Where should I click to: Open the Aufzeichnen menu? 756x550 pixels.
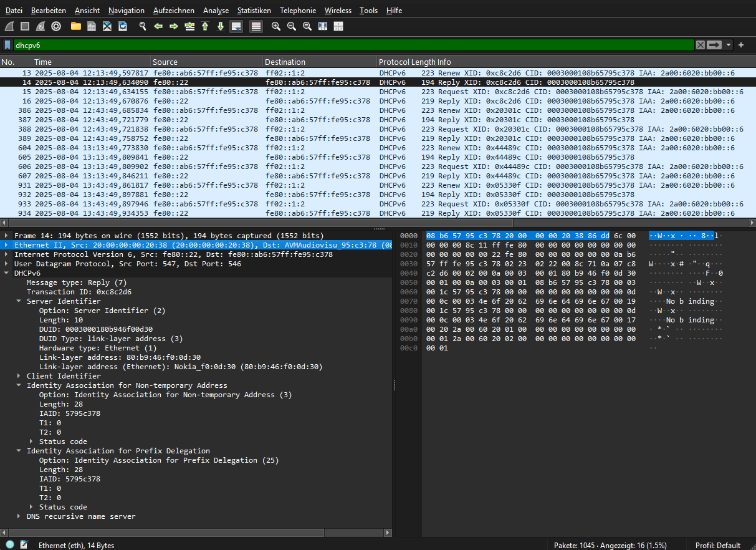point(173,11)
